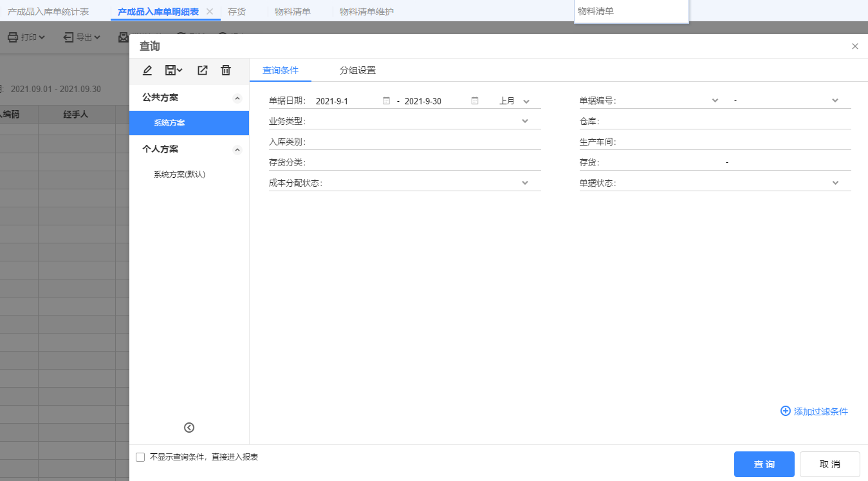Open the end date calendar picker
868x481 pixels.
475,101
